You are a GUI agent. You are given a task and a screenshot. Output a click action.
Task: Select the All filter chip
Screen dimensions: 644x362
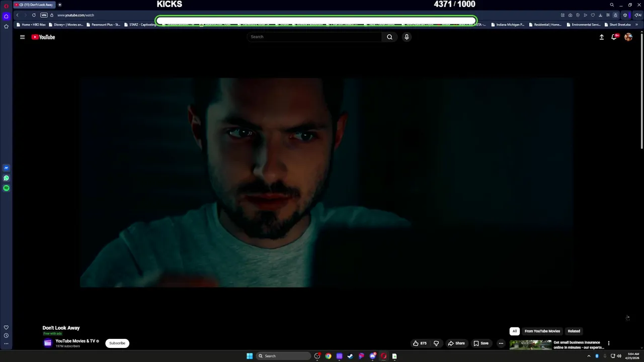pos(514,331)
